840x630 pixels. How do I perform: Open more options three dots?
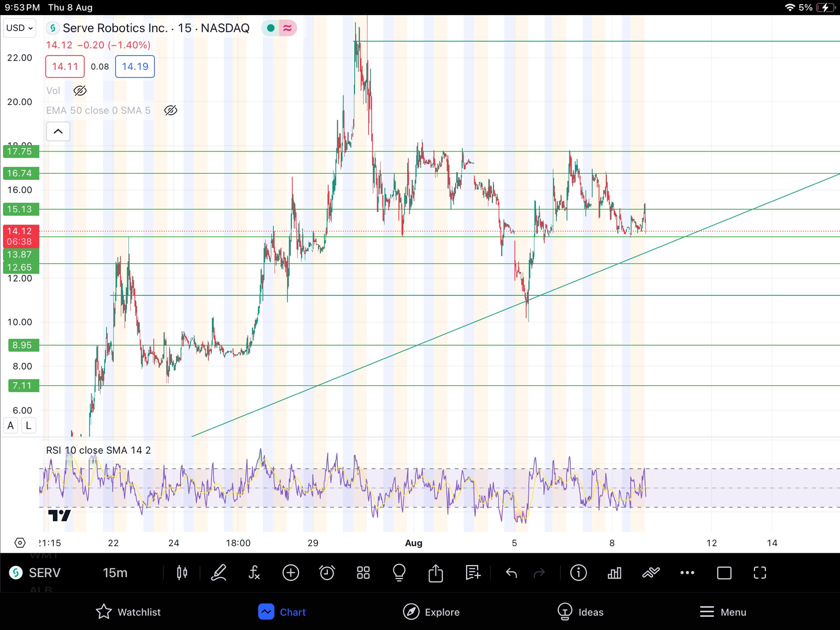[x=687, y=572]
